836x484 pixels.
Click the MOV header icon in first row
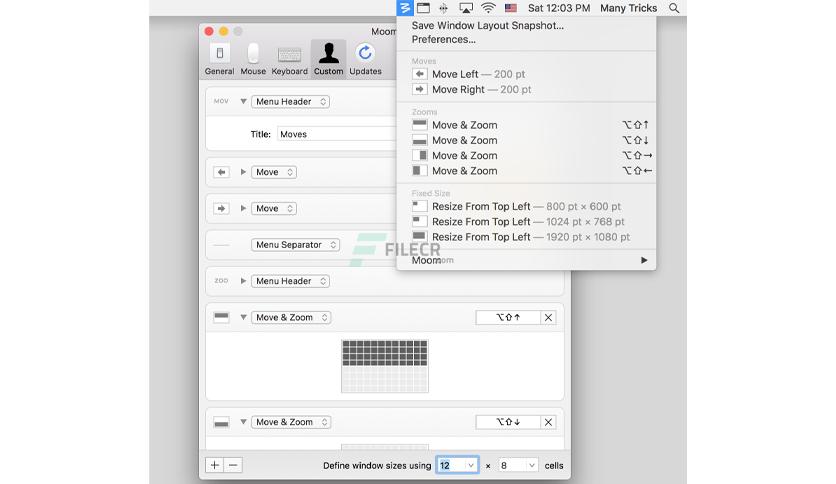(221, 101)
